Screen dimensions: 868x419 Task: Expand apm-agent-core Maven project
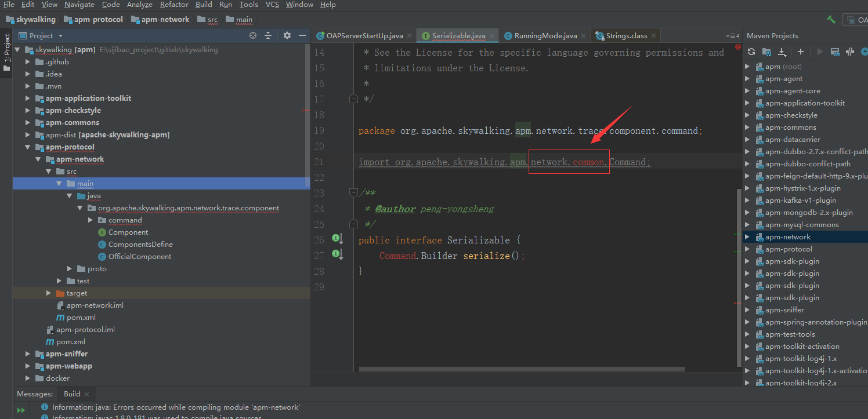747,90
